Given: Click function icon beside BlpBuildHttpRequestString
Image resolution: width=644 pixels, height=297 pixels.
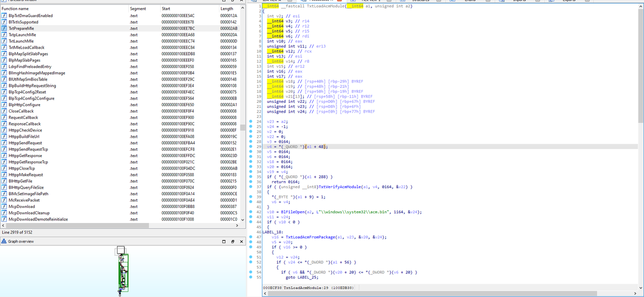Looking at the screenshot, I should pyautogui.click(x=4, y=85).
